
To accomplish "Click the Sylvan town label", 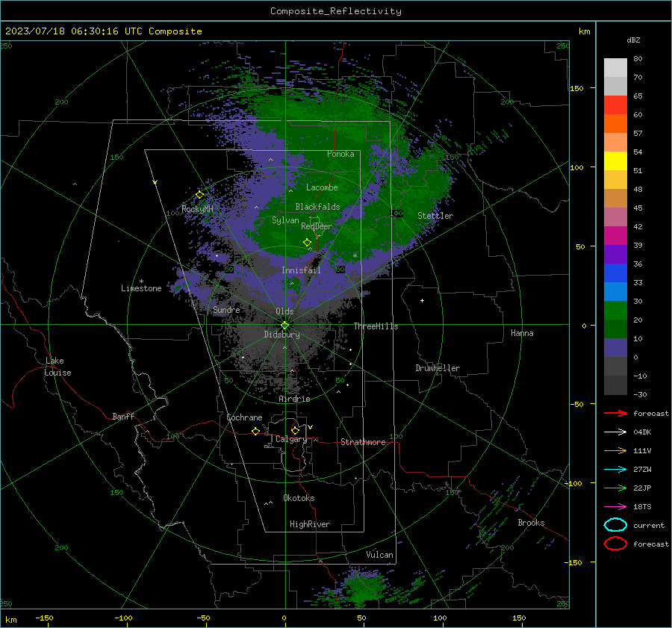I will 285,220.
